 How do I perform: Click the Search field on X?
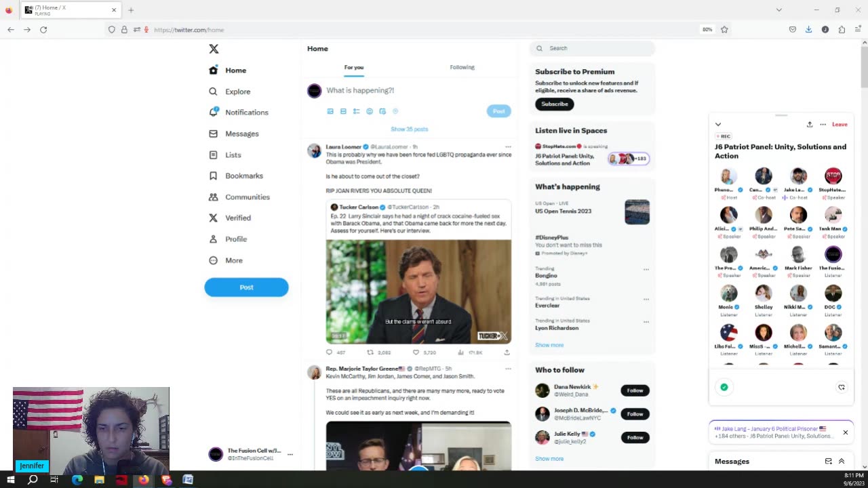[593, 48]
